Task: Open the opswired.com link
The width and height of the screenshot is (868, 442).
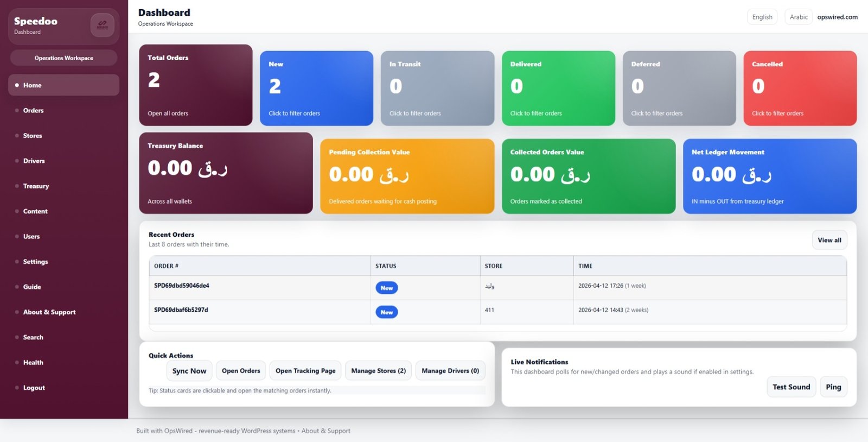Action: 837,17
